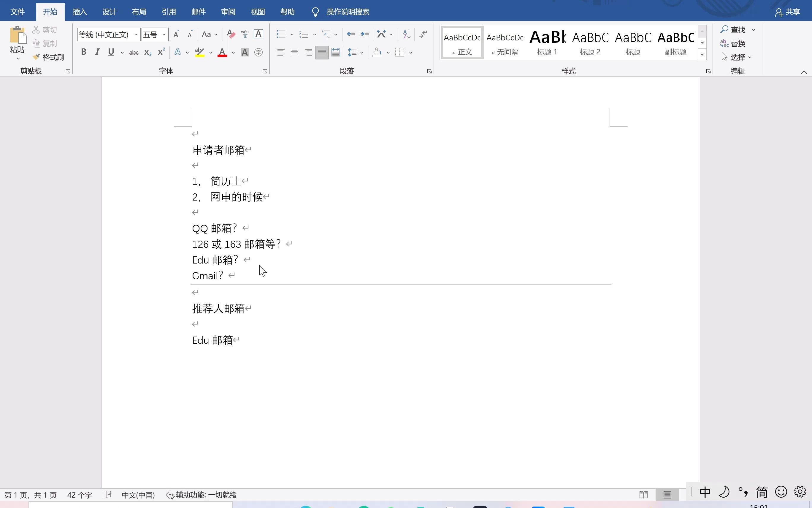Apply text effects (outlined A) icon
Image resolution: width=812 pixels, height=508 pixels.
(x=177, y=52)
